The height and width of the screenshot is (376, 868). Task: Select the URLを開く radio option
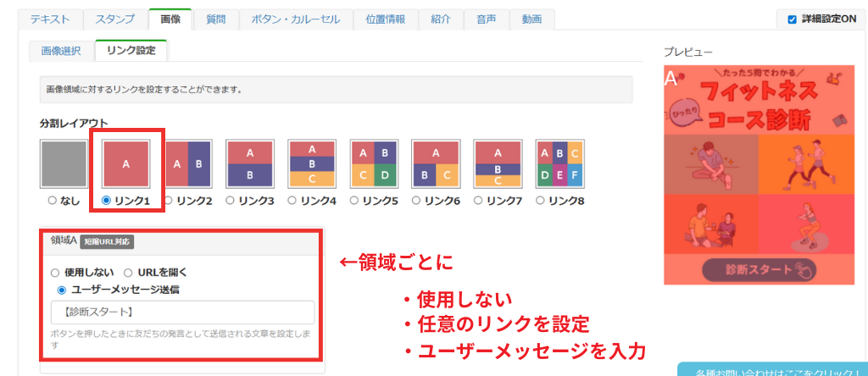pyautogui.click(x=129, y=273)
